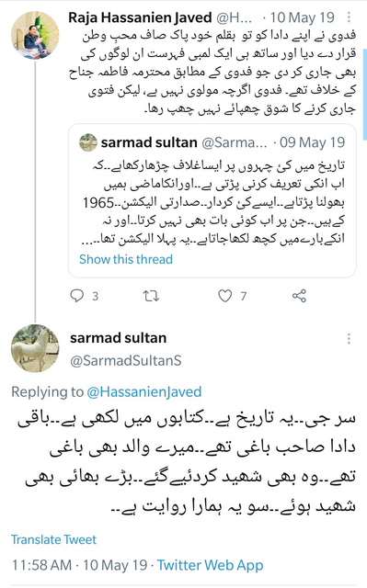Open @HassanienJaved mention in Replying to

pos(144,392)
